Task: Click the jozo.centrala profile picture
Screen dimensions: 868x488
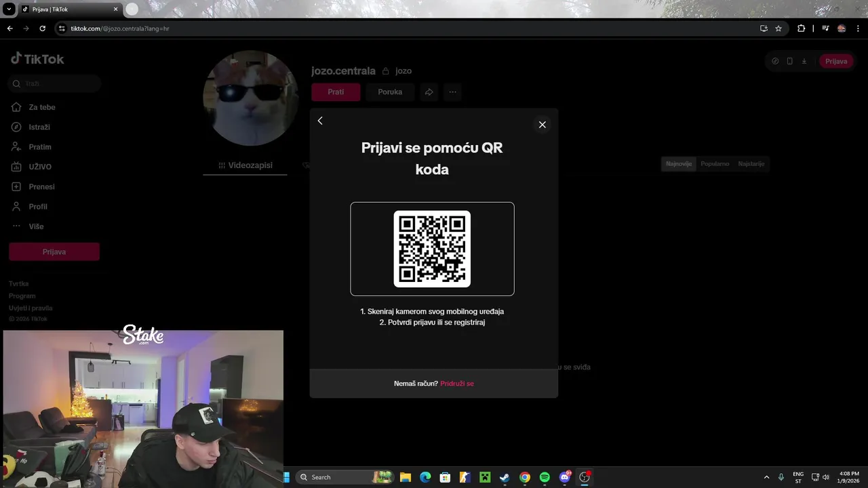Action: tap(251, 98)
